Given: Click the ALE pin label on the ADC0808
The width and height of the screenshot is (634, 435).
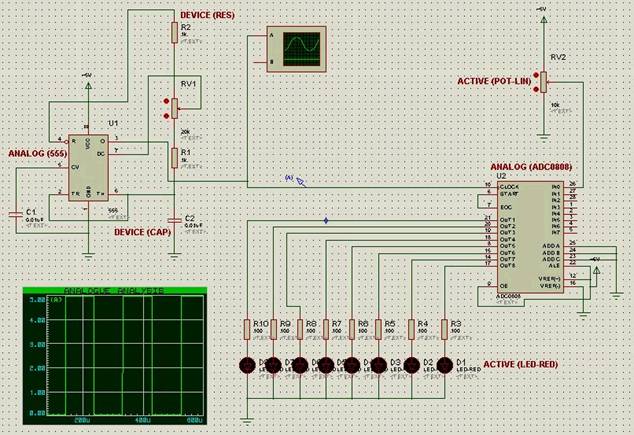Looking at the screenshot, I should (x=554, y=266).
